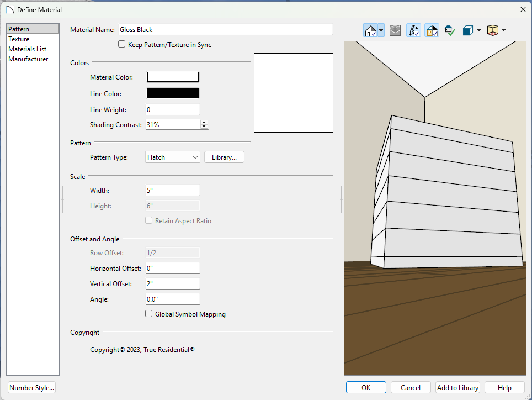Select the room box preview icon
The image size is (532, 400).
tap(493, 30)
